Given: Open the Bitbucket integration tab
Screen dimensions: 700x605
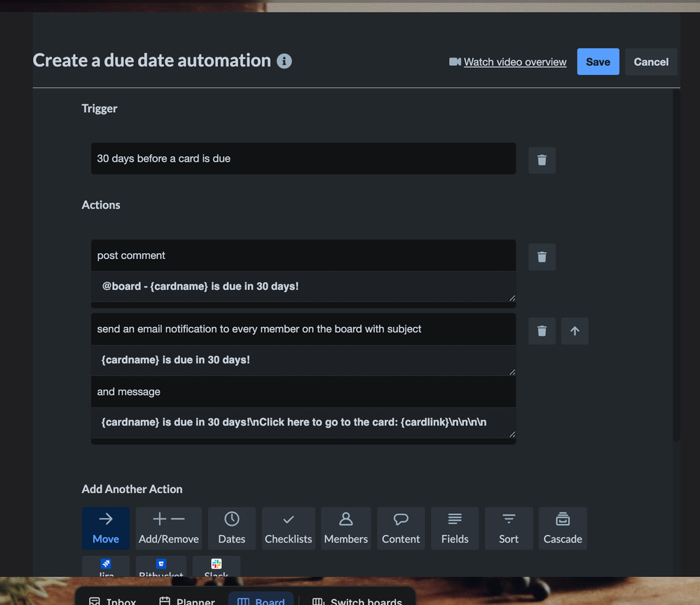Looking at the screenshot, I should [x=161, y=566].
